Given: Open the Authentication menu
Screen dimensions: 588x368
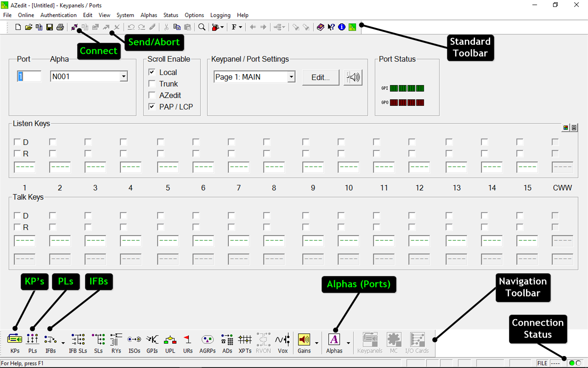Looking at the screenshot, I should [59, 15].
